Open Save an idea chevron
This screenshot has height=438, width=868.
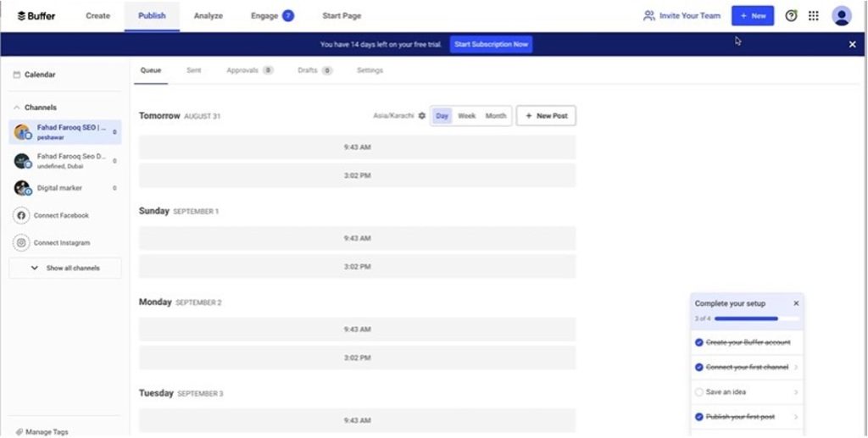point(796,392)
